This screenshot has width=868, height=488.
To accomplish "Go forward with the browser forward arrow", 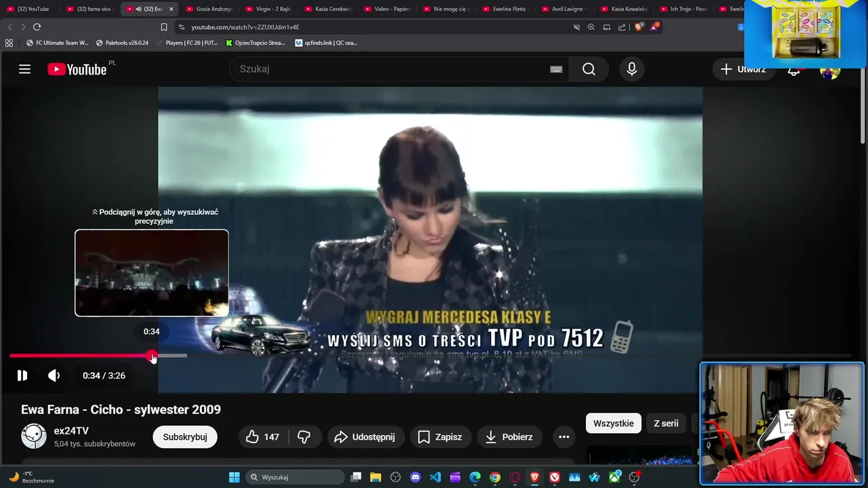I will [23, 27].
